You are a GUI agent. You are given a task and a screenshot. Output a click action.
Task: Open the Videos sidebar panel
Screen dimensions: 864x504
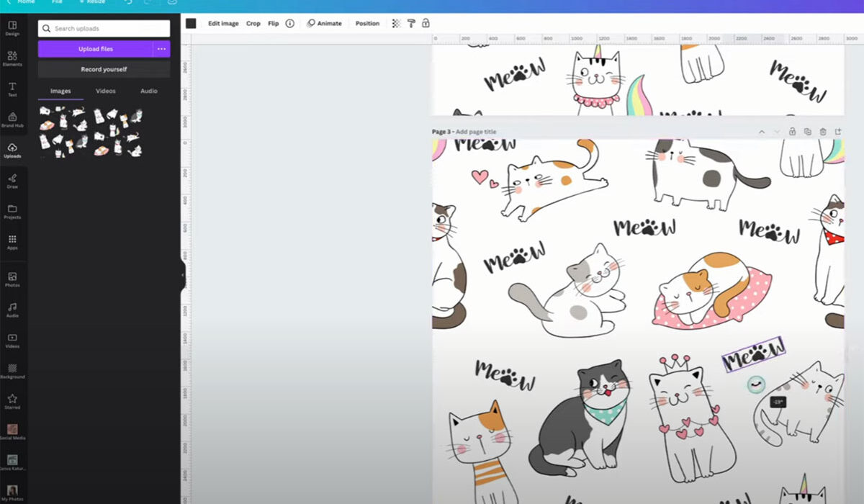12,341
